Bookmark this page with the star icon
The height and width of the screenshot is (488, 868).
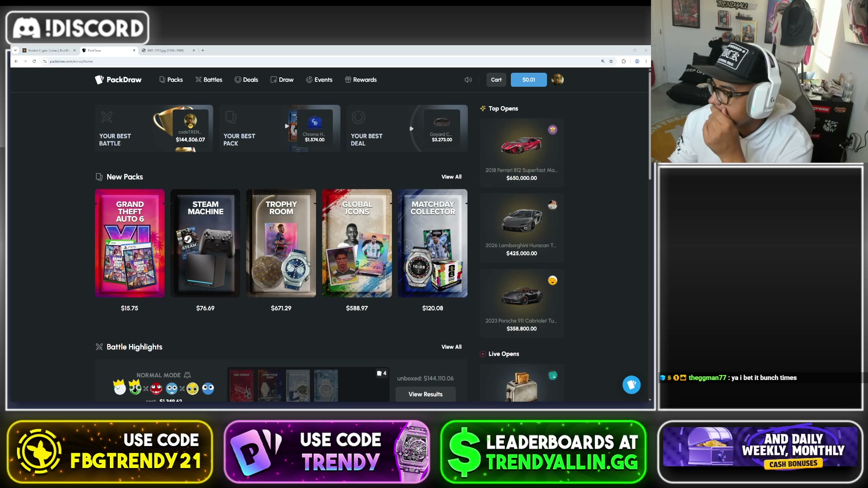[611, 61]
